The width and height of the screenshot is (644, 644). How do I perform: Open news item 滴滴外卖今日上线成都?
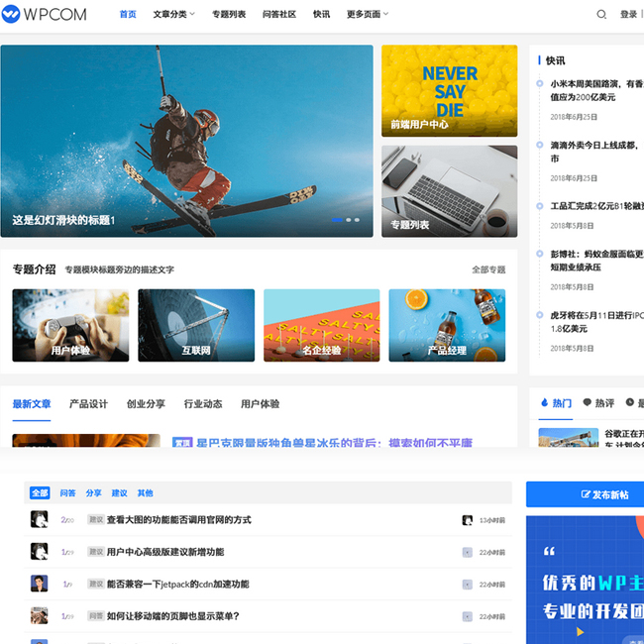coord(596,152)
